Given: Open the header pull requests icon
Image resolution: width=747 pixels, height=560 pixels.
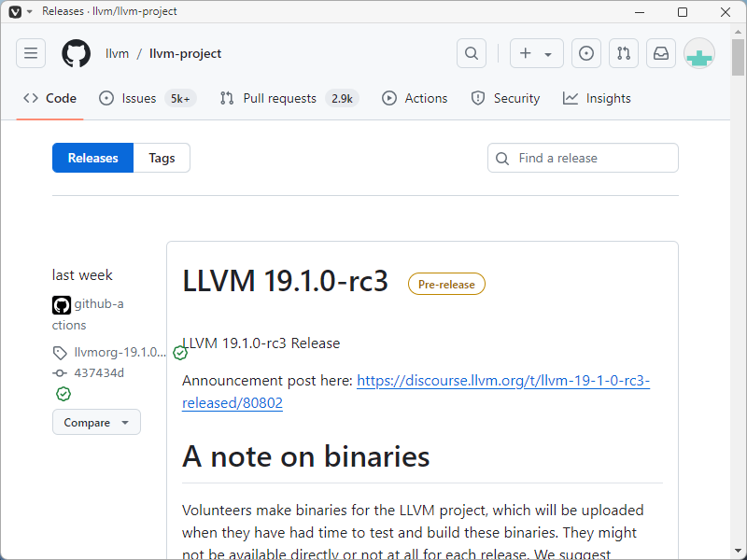Looking at the screenshot, I should click(624, 53).
